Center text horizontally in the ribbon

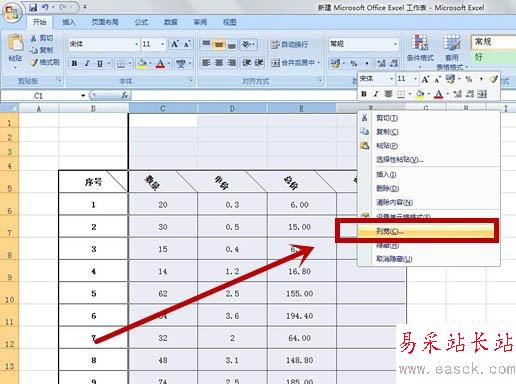pos(219,63)
